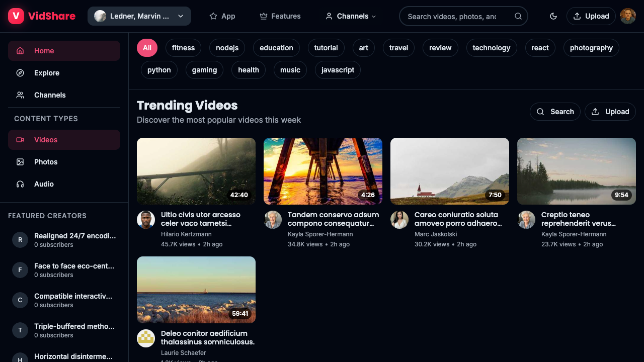This screenshot has width=644, height=362.
Task: Expand the Channels dropdown menu
Action: tap(351, 16)
